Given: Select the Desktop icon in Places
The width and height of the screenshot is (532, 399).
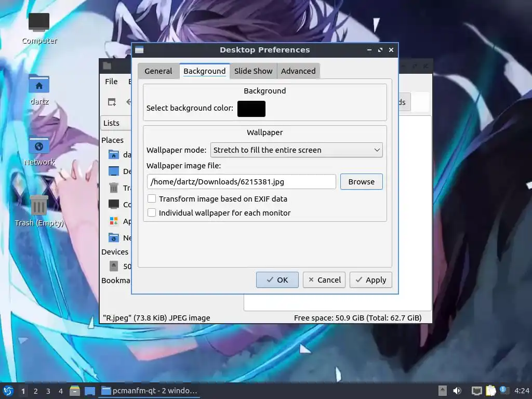Looking at the screenshot, I should point(114,171).
